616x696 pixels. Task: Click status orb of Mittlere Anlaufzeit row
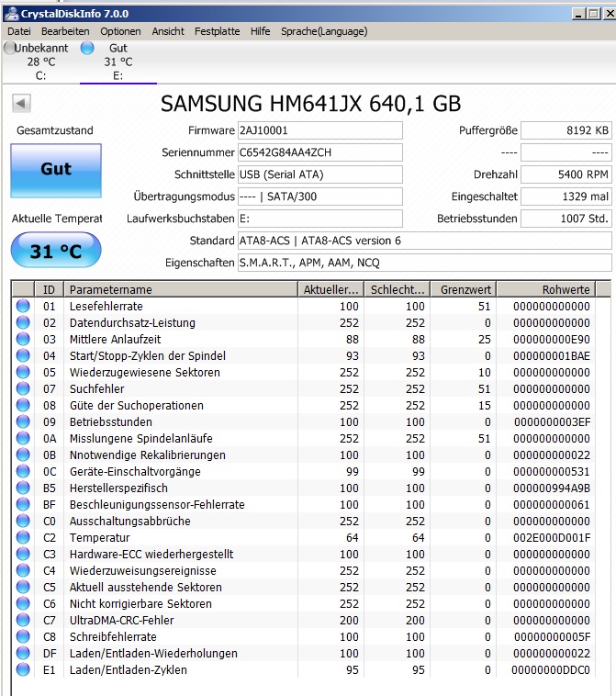pyautogui.click(x=23, y=339)
